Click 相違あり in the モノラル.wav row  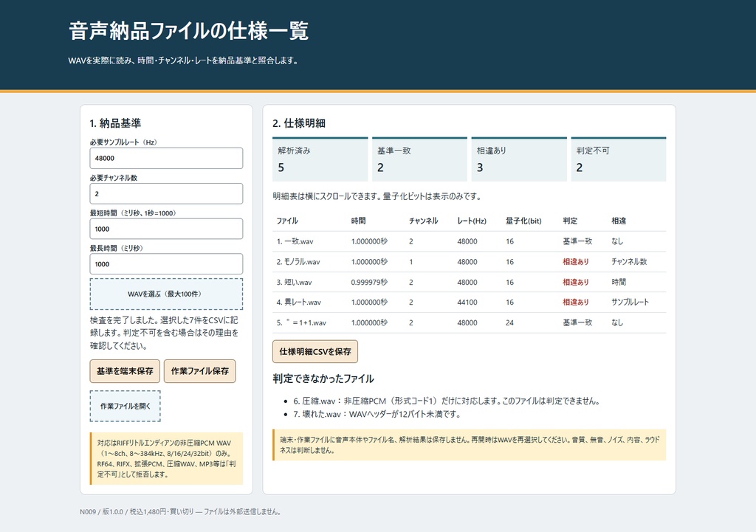[576, 262]
